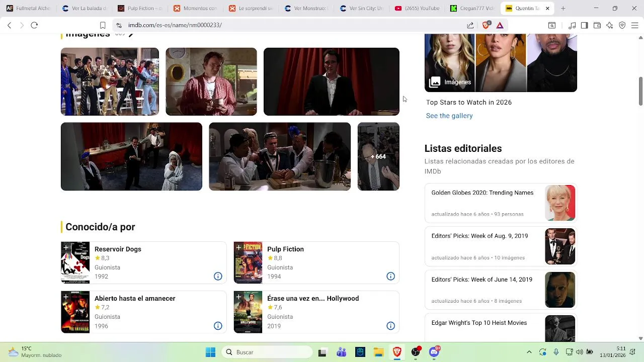The image size is (644, 362).
Task: Open the Brave Shields lion icon
Action: 486,25
